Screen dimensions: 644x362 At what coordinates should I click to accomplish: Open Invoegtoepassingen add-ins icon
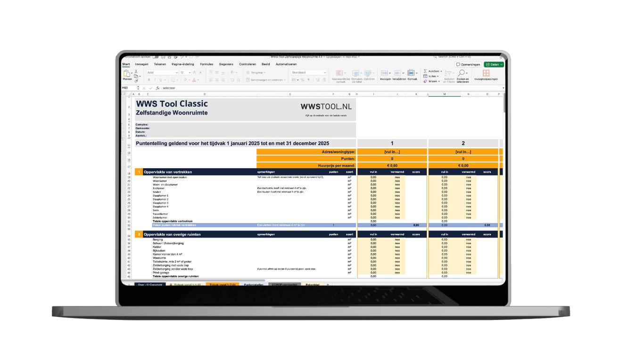click(486, 73)
